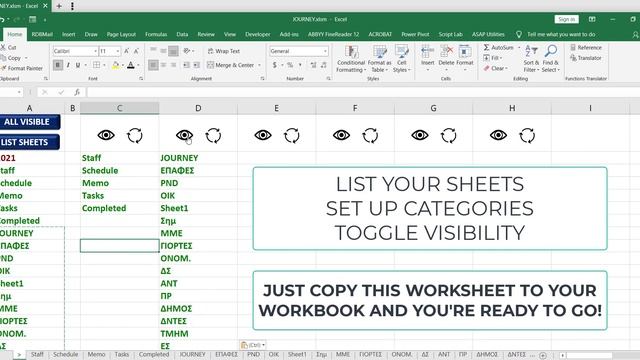
Task: Click the Tell me what you want box
Action: pos(561,34)
